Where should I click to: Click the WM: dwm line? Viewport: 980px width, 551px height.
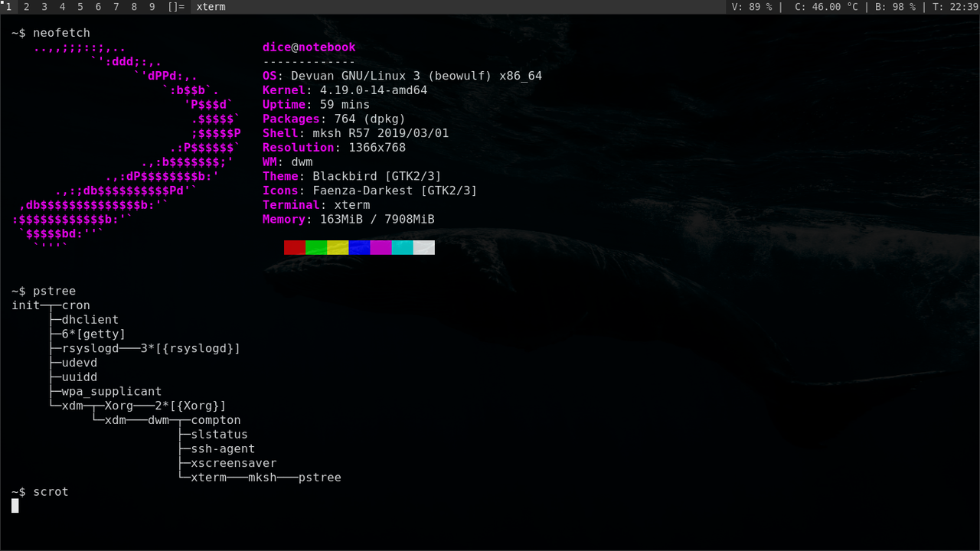288,162
